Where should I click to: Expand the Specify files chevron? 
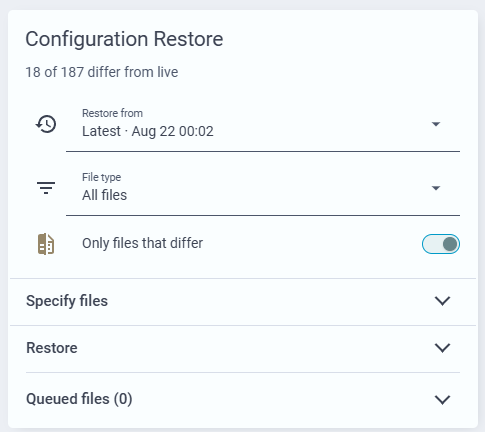click(x=442, y=301)
